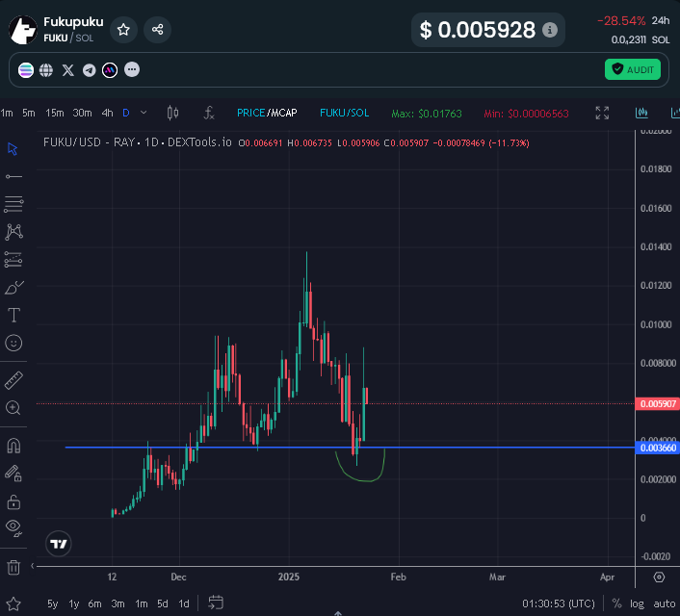Enter fullscreen chart mode
This screenshot has height=616, width=680.
click(x=602, y=114)
